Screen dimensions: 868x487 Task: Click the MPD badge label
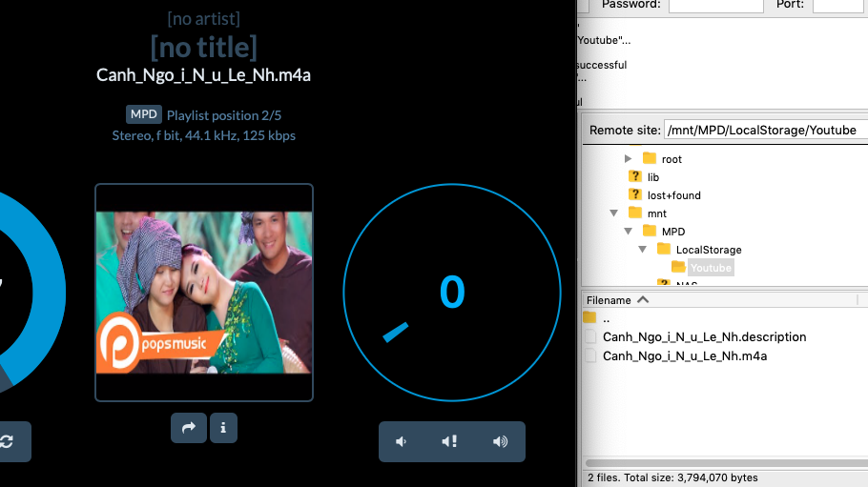pyautogui.click(x=144, y=114)
